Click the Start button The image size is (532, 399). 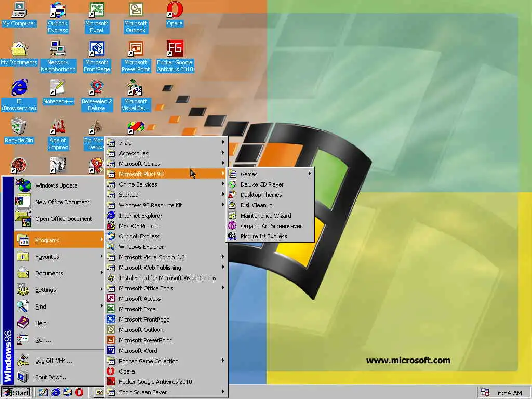click(x=16, y=393)
